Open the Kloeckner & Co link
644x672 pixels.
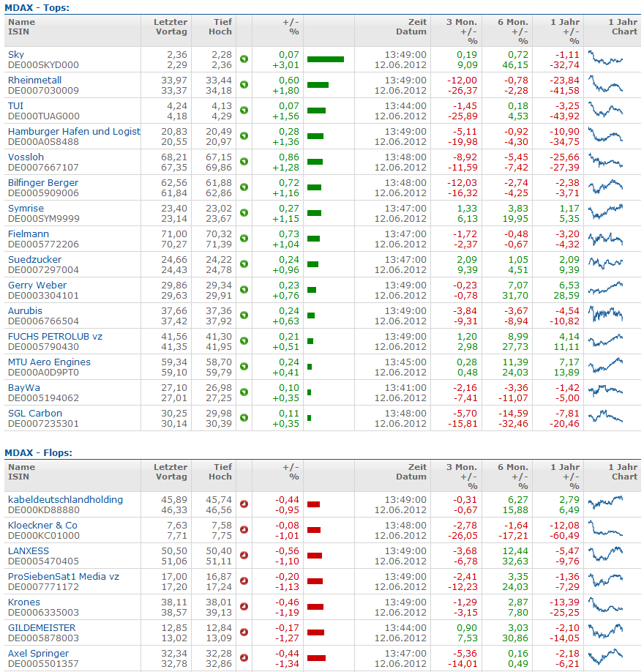pyautogui.click(x=42, y=525)
